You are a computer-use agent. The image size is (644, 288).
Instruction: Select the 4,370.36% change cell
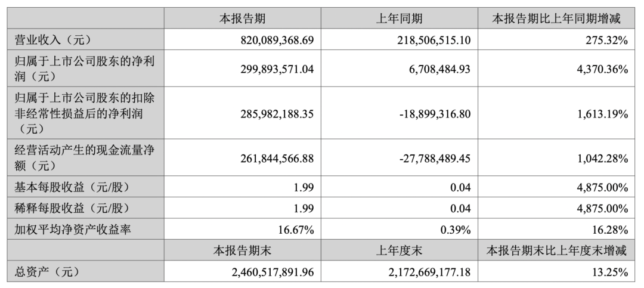point(600,70)
